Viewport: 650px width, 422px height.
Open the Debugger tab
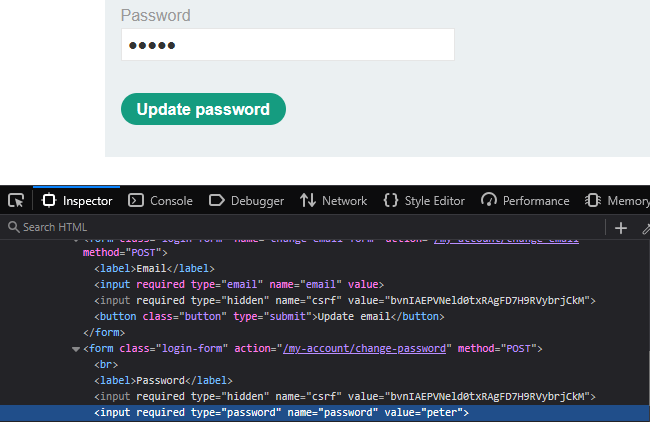[246, 201]
